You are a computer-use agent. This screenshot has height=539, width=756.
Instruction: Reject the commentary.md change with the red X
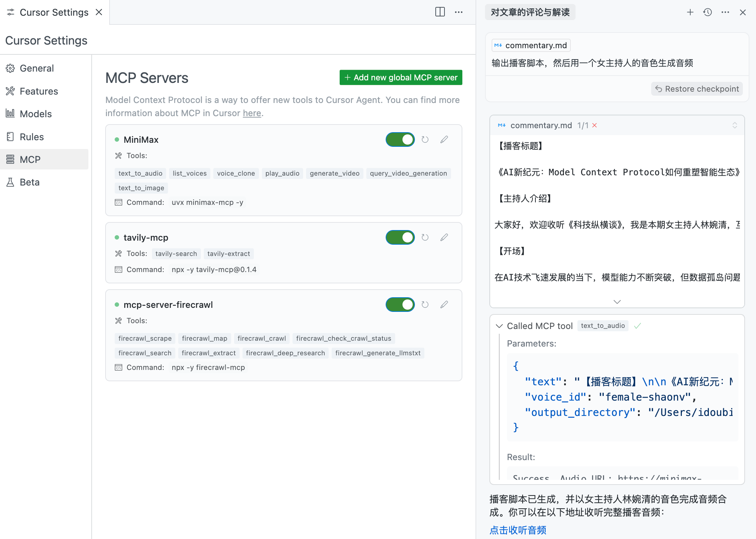pyautogui.click(x=595, y=125)
